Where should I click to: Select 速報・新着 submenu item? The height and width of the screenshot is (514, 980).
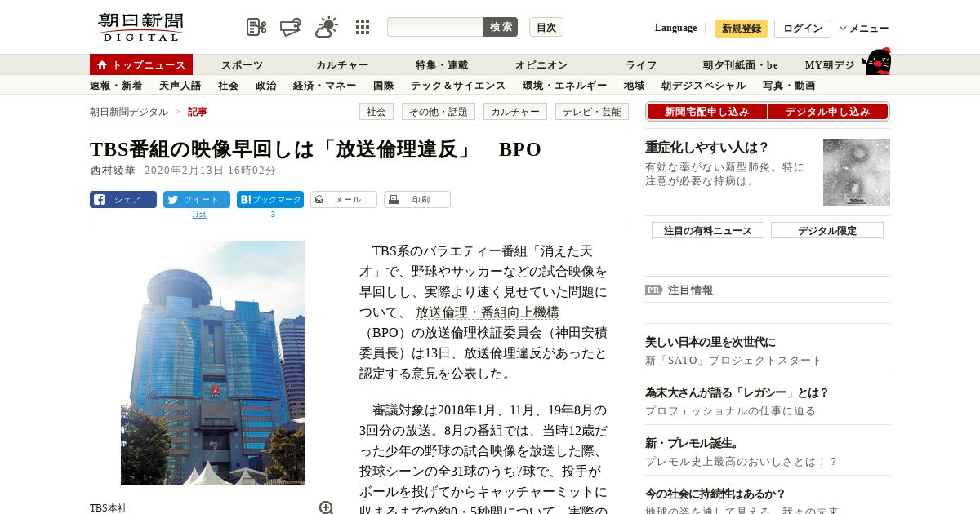click(116, 85)
